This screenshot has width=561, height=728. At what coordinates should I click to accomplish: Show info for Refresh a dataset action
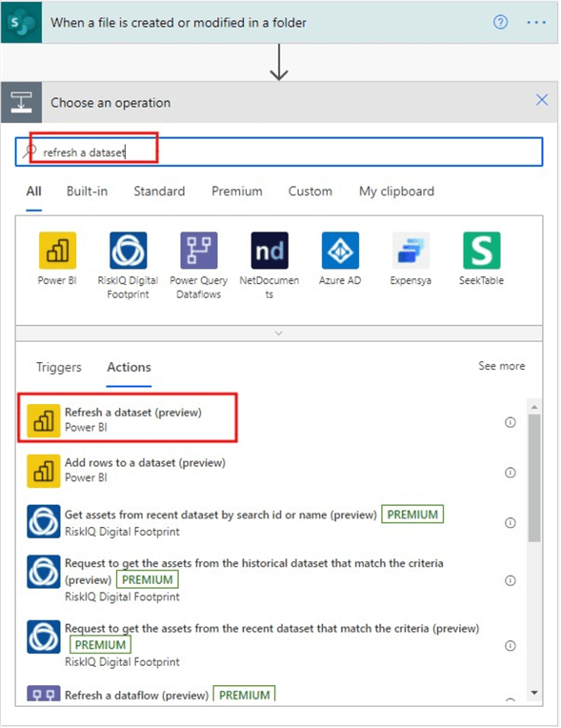click(x=510, y=422)
